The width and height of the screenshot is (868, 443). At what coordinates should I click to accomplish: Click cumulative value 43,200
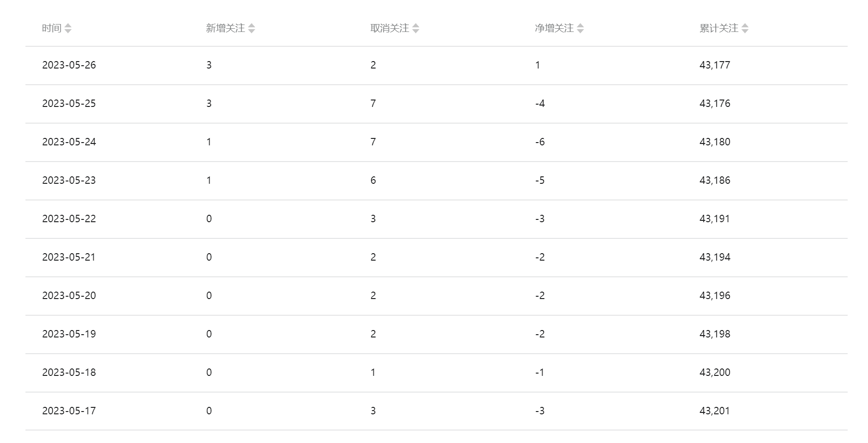715,373
